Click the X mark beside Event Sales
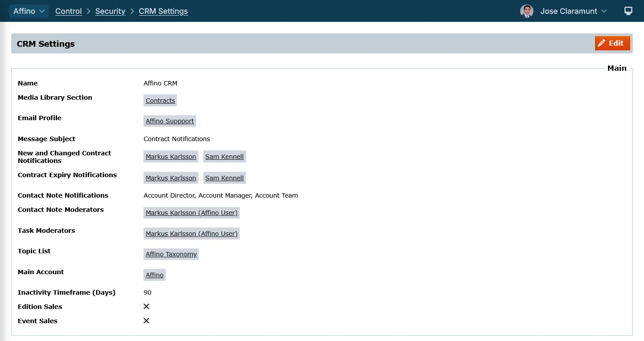Screen dimensions: 644x341 point(146,321)
